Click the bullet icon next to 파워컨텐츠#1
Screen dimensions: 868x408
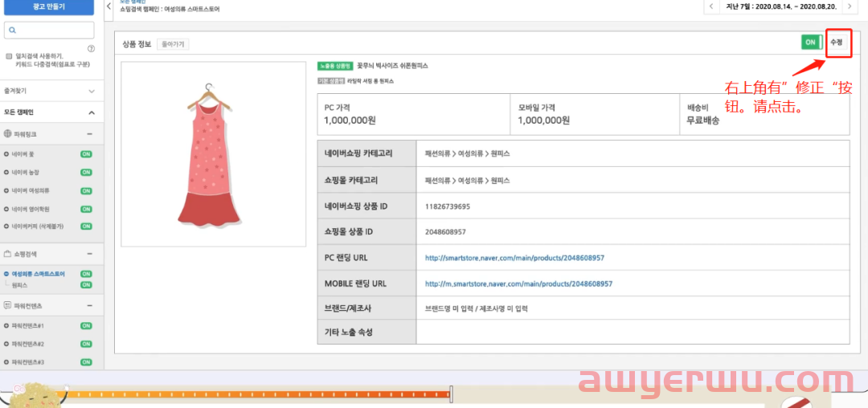(x=6, y=325)
